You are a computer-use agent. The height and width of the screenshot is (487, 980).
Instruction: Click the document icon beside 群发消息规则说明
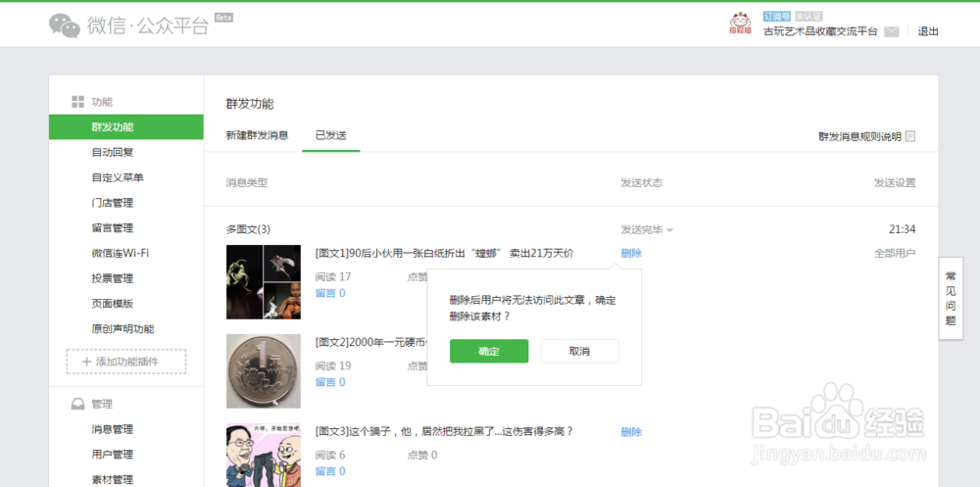(x=910, y=136)
